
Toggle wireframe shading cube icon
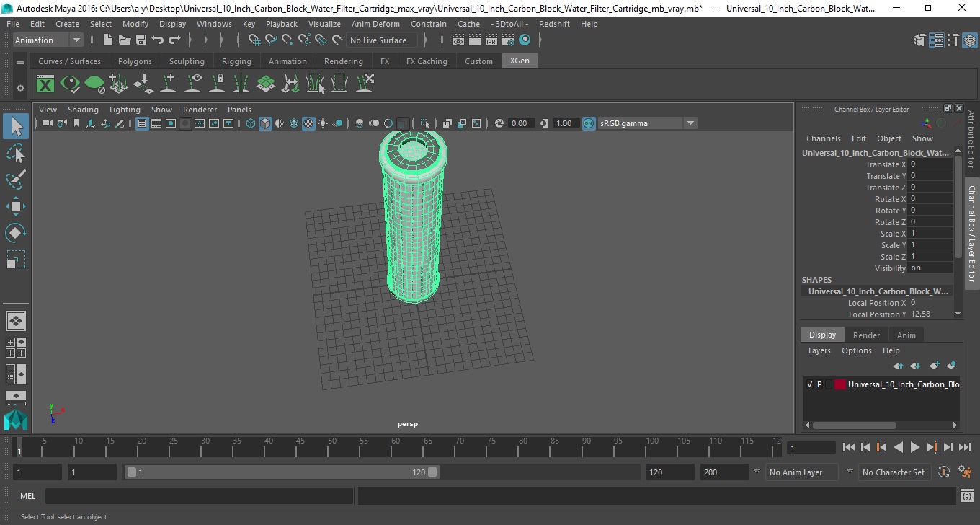pos(251,123)
